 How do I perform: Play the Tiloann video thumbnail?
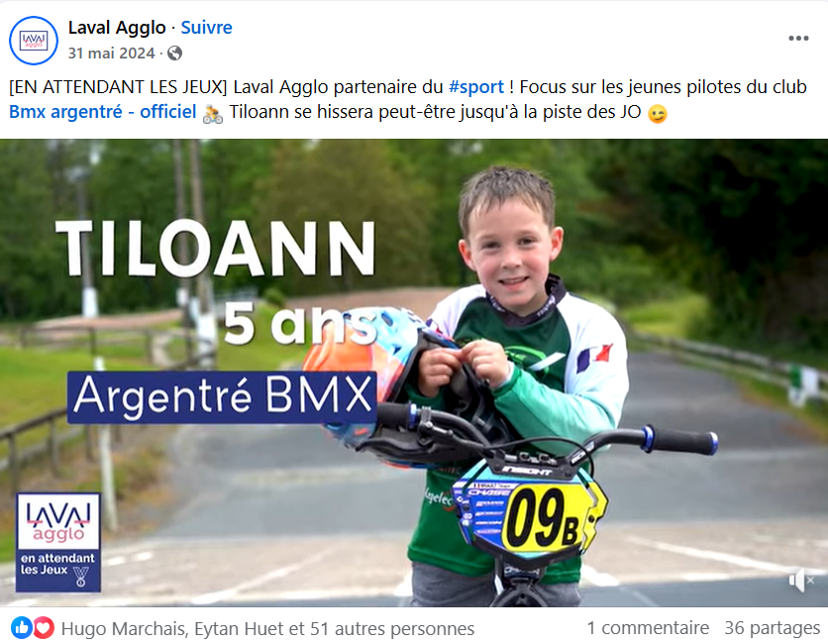point(414,373)
